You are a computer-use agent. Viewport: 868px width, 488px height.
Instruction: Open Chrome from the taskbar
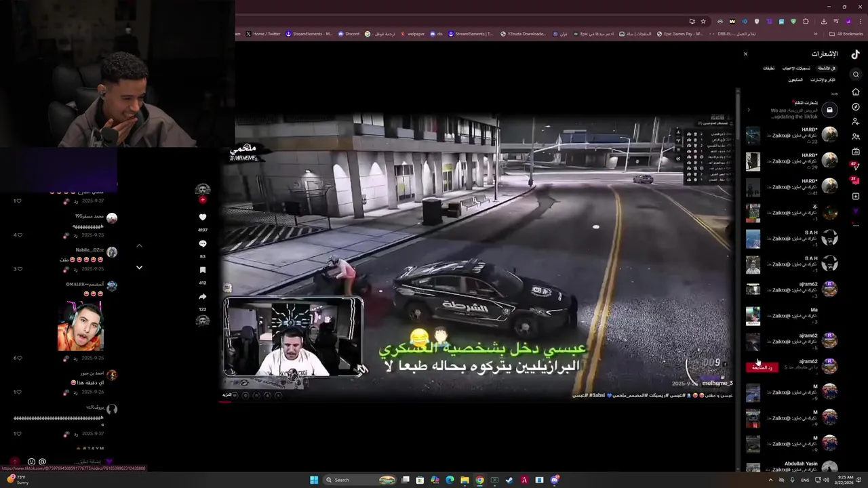tap(479, 480)
